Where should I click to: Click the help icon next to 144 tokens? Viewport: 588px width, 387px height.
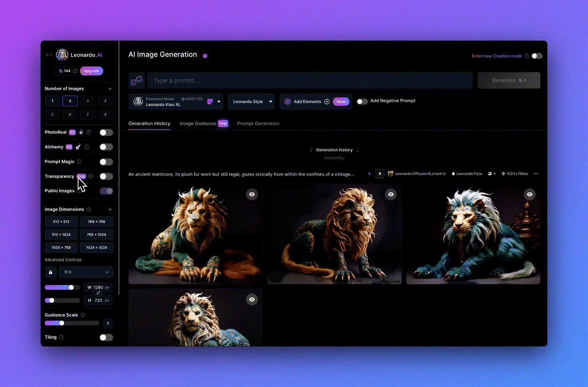point(75,71)
